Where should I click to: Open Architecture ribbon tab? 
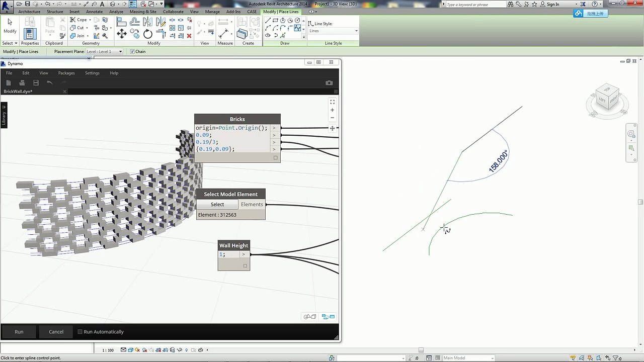point(29,12)
